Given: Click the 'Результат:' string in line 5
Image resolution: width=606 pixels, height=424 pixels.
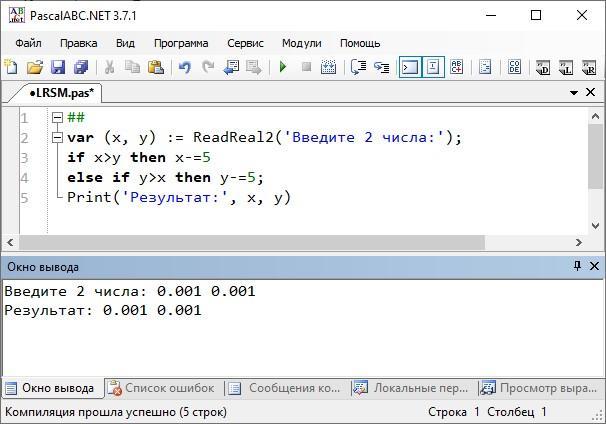Looking at the screenshot, I should tap(176, 198).
